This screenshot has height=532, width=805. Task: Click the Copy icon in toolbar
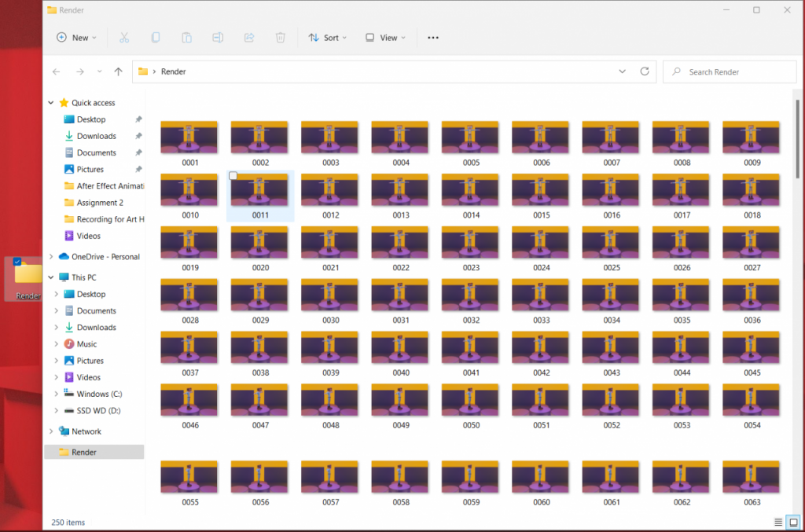point(156,38)
